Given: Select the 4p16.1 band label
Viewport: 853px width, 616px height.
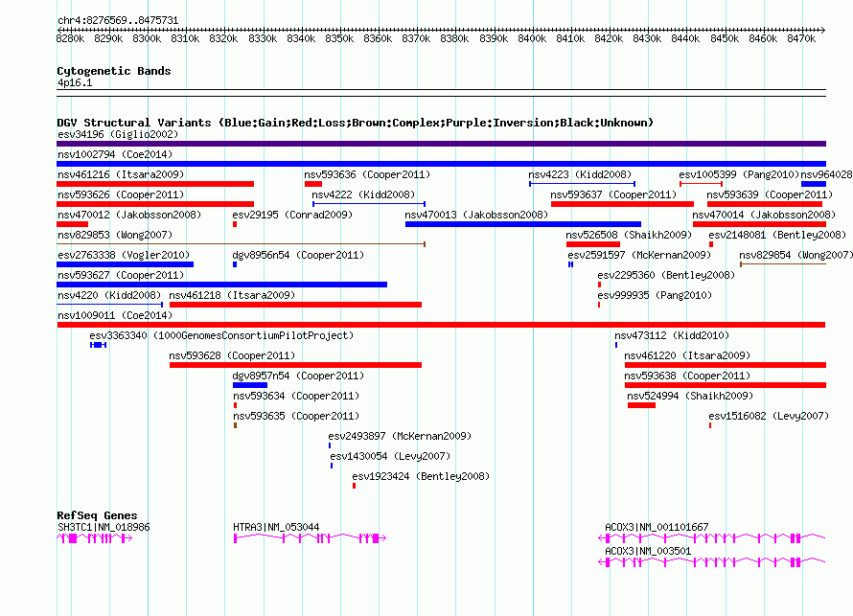Looking at the screenshot, I should point(75,82).
